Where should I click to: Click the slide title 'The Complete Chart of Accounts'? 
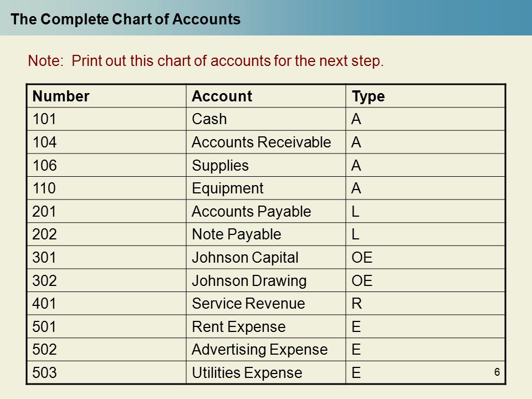[126, 19]
